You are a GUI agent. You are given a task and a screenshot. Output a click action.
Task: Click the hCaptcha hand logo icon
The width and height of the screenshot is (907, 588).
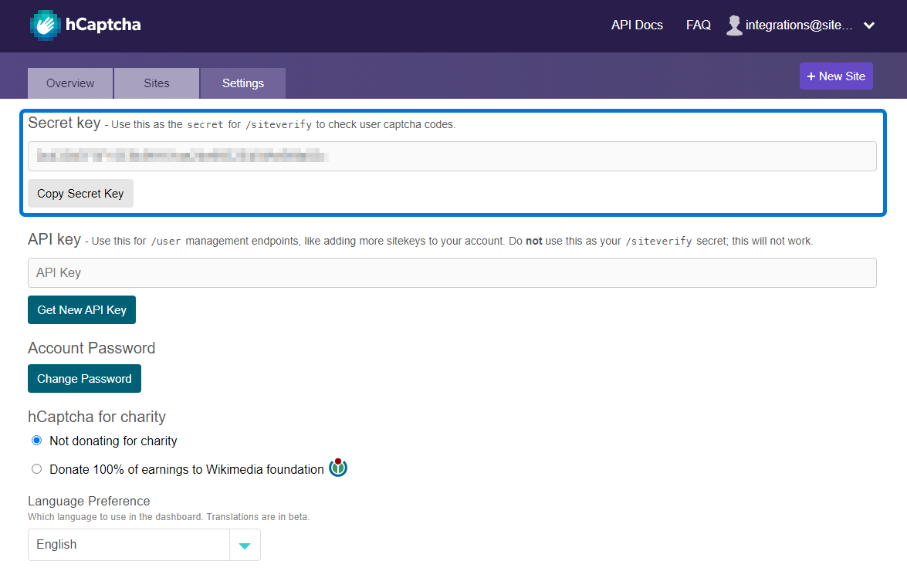[x=45, y=25]
